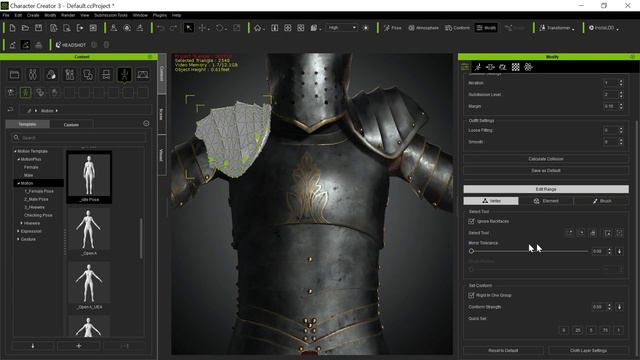Click the Home camera view icon
This screenshot has height=360, width=640.
(258, 28)
